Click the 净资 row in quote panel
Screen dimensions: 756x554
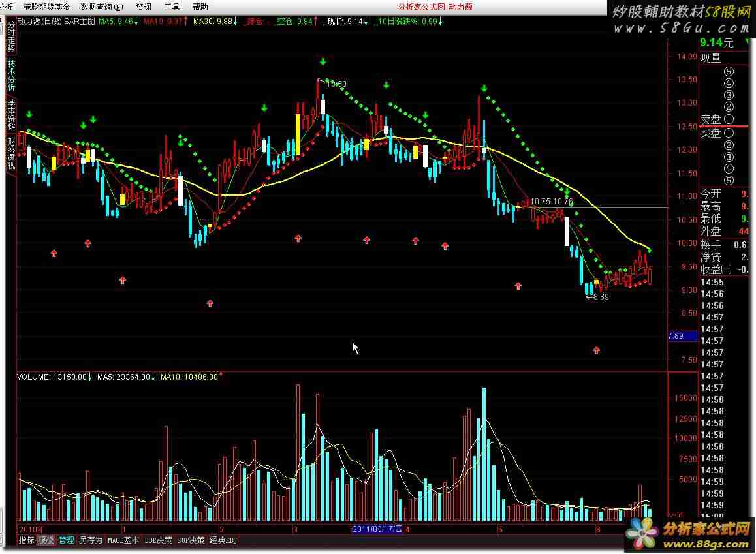[x=725, y=257]
